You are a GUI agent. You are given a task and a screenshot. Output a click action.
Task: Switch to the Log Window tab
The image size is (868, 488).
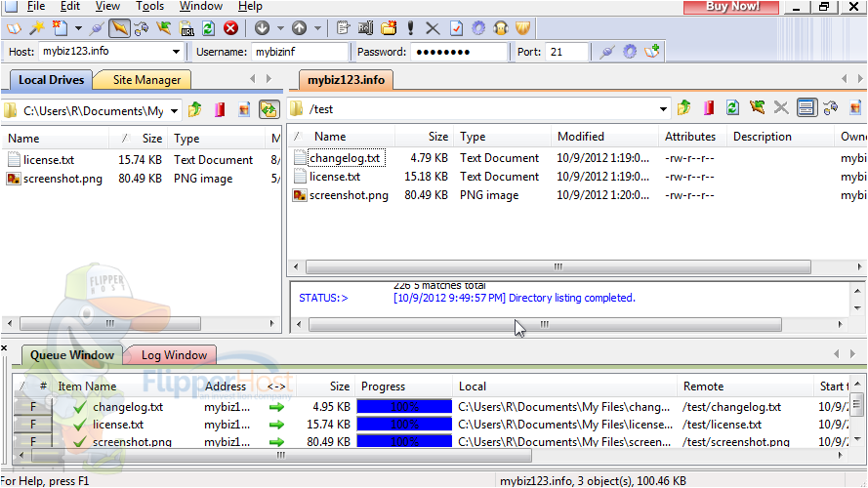174,355
